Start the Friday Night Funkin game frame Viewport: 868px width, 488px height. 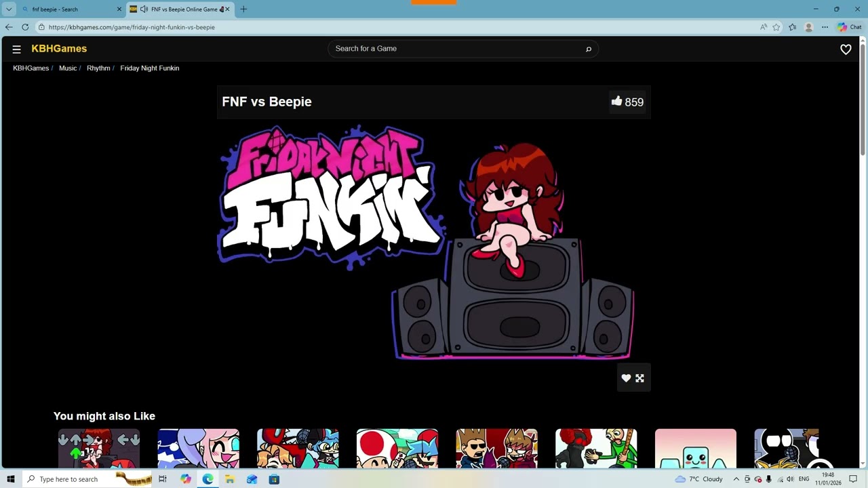[434, 243]
